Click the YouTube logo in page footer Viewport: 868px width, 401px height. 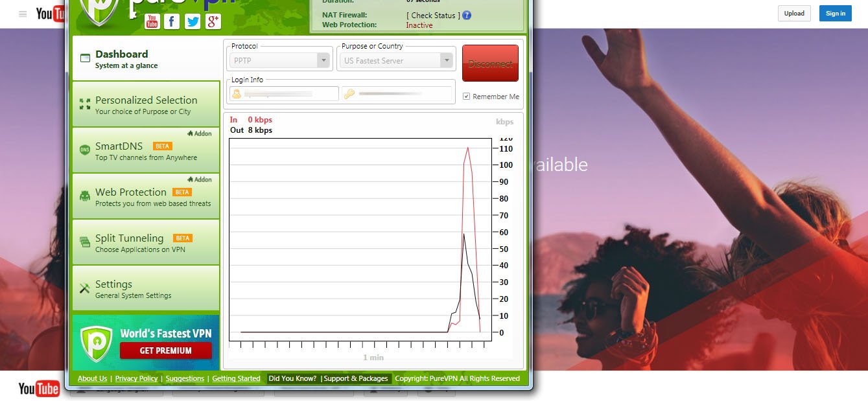(39, 388)
